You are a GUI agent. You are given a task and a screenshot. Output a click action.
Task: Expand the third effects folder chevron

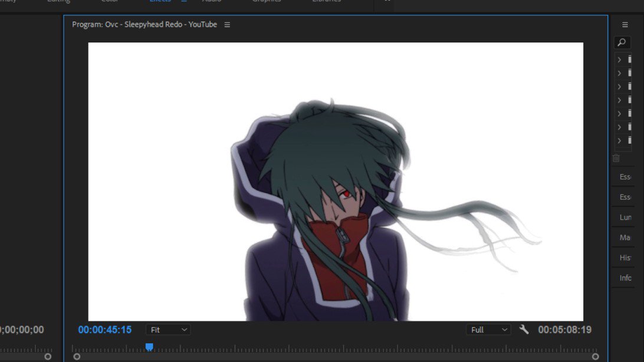coord(619,87)
